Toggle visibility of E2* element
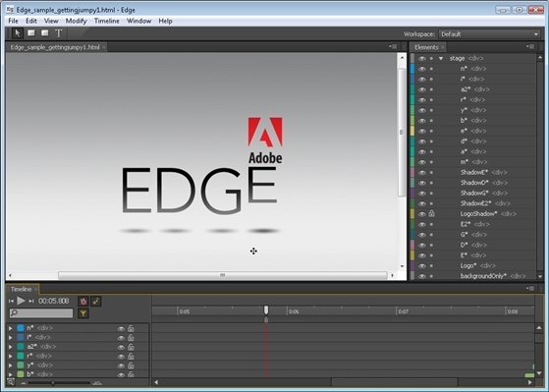The height and width of the screenshot is (392, 549). pos(422,224)
